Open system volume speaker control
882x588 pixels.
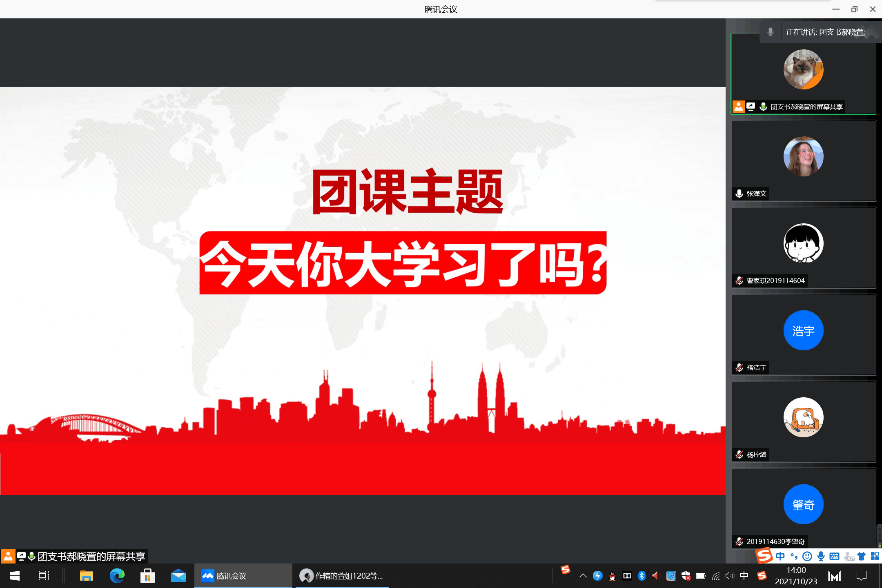(x=729, y=576)
